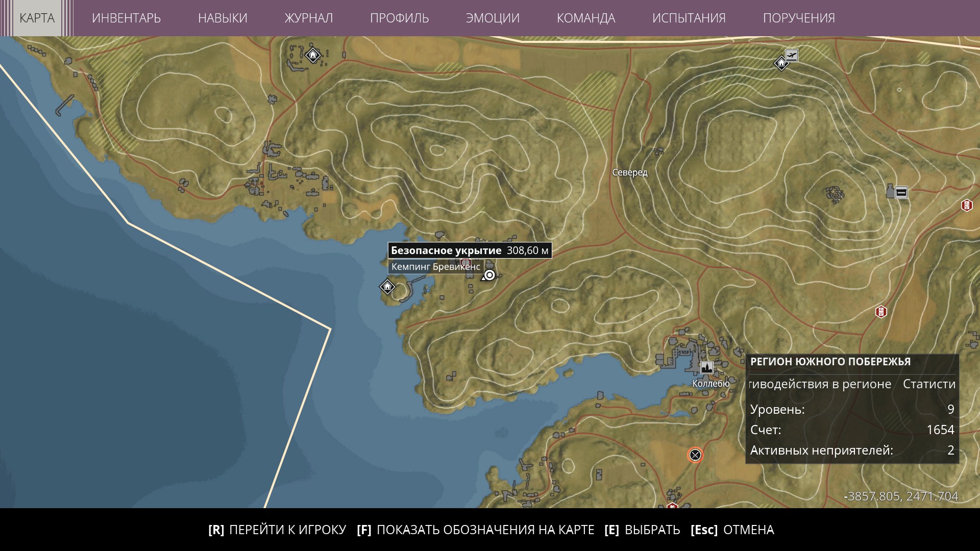Screen dimensions: 980x551
Task: Open the region counteraction tab in panel
Action: [820, 384]
